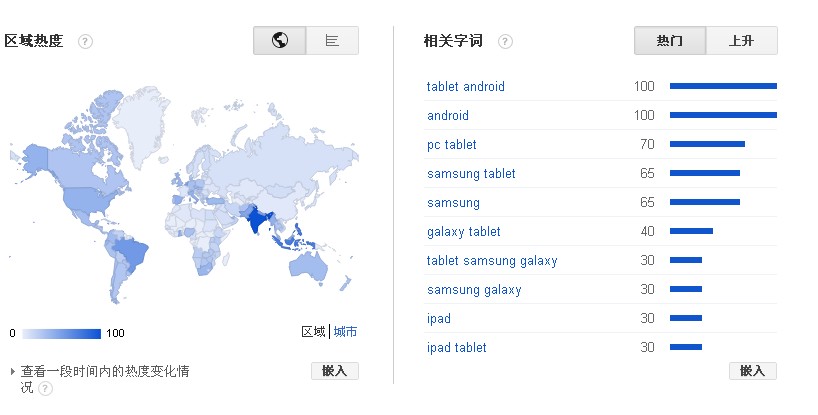The width and height of the screenshot is (818, 415).
Task: Click 嵌入 button under related terms
Action: 752,371
